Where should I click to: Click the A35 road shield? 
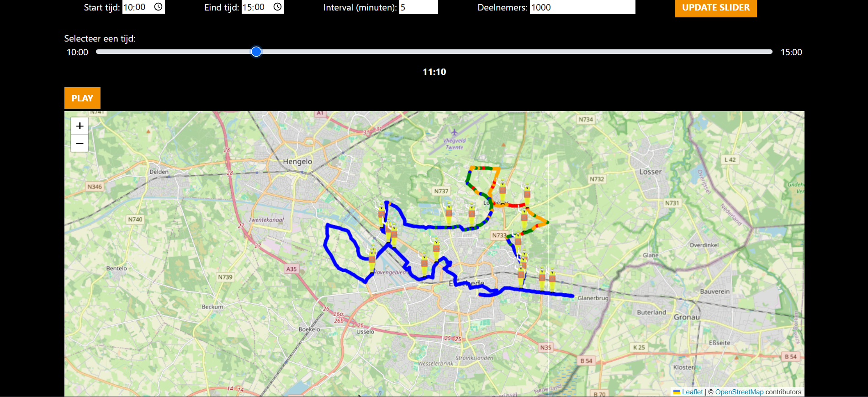[x=291, y=269]
